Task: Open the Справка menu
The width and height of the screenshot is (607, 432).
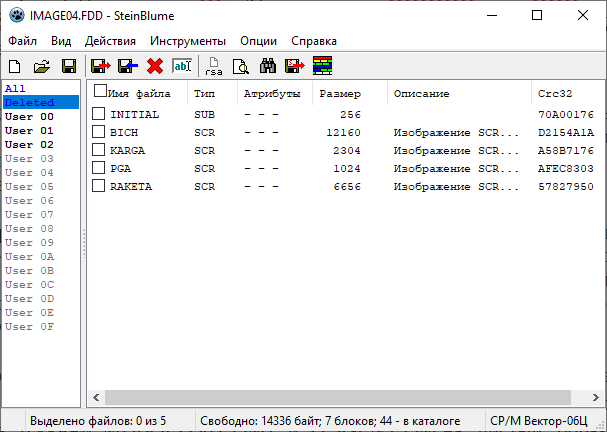Action: (314, 41)
